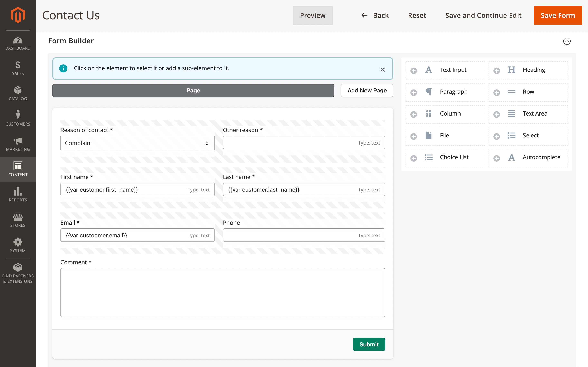This screenshot has width=588, height=367.
Task: Click Add New Page button
Action: pyautogui.click(x=367, y=91)
